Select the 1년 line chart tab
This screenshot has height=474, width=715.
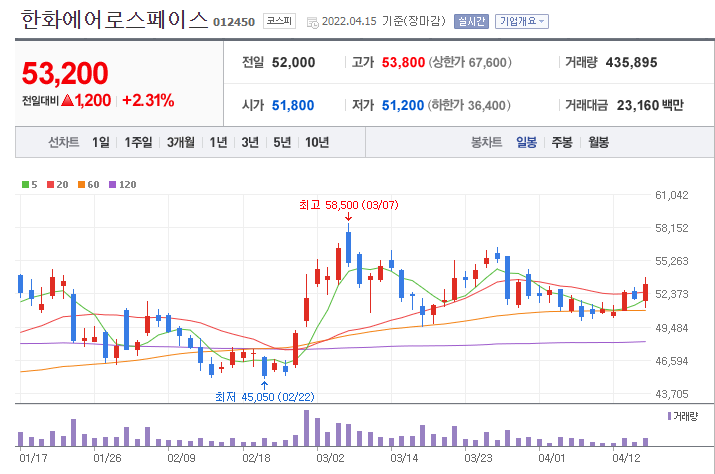coord(218,142)
